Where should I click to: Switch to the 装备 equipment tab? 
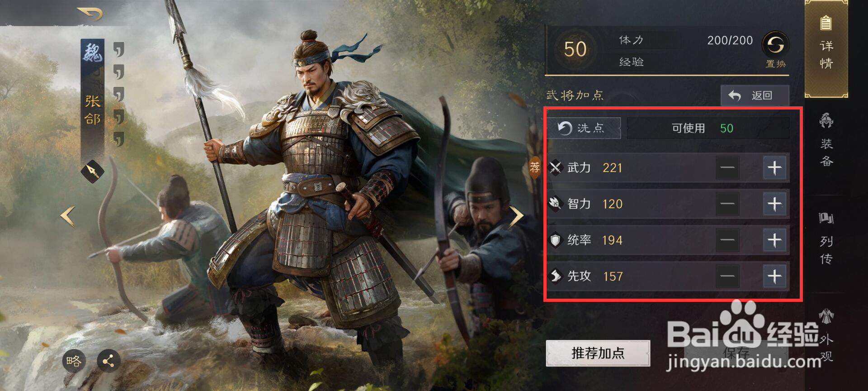point(826,140)
